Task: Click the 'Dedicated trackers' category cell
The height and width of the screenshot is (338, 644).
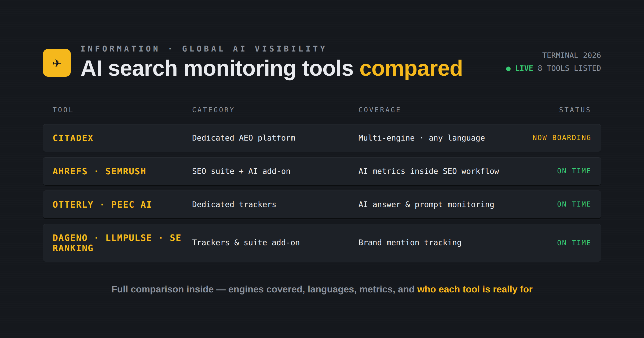Action: pyautogui.click(x=234, y=204)
